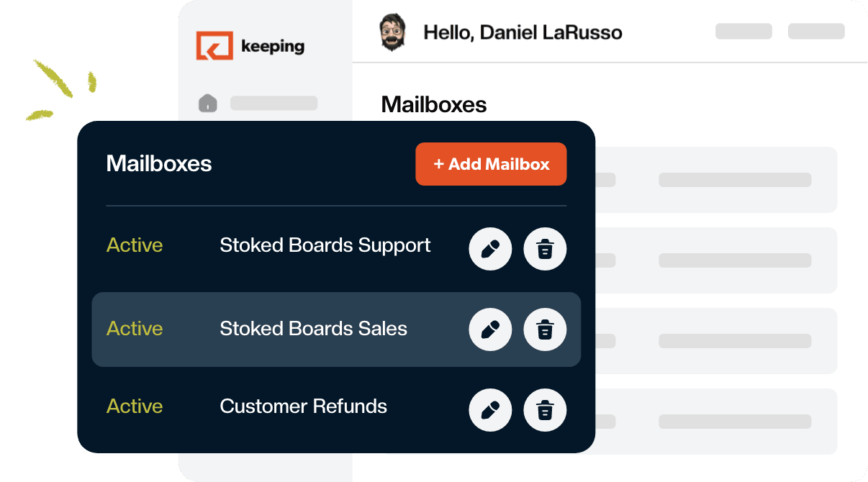
Task: Select the Stoked Boards Sales row
Action: point(336,329)
